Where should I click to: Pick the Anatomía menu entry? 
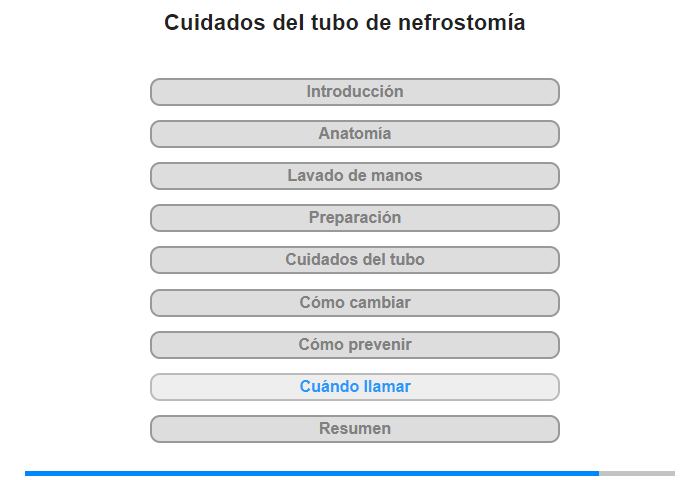click(355, 134)
